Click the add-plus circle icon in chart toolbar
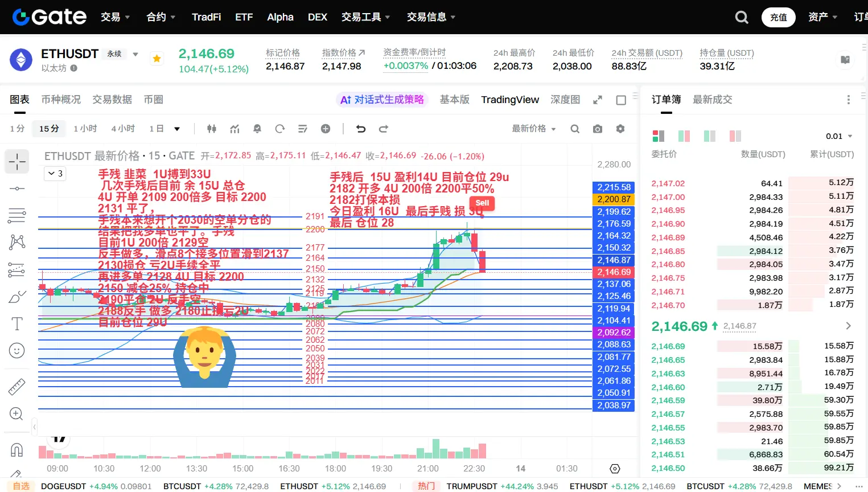 326,129
